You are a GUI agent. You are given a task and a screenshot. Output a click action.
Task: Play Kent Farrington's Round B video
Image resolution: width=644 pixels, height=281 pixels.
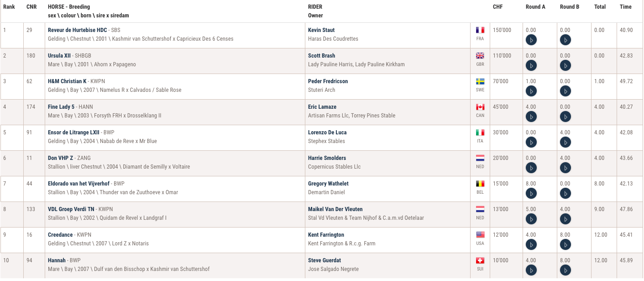pyautogui.click(x=565, y=245)
